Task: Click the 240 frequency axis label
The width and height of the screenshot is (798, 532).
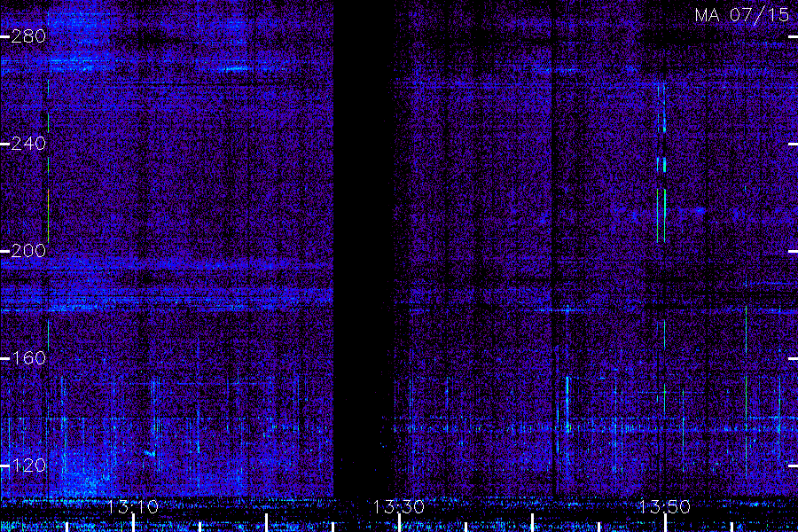Action: [x=28, y=144]
